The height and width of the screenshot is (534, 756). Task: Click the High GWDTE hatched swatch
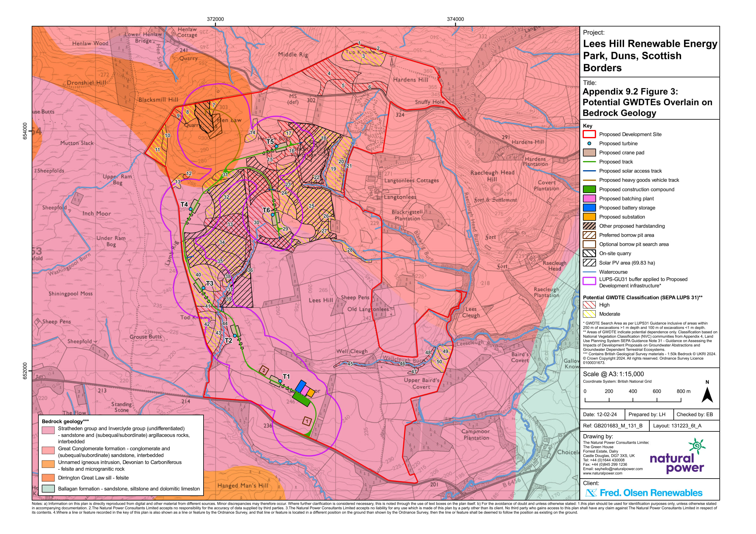tap(589, 305)
